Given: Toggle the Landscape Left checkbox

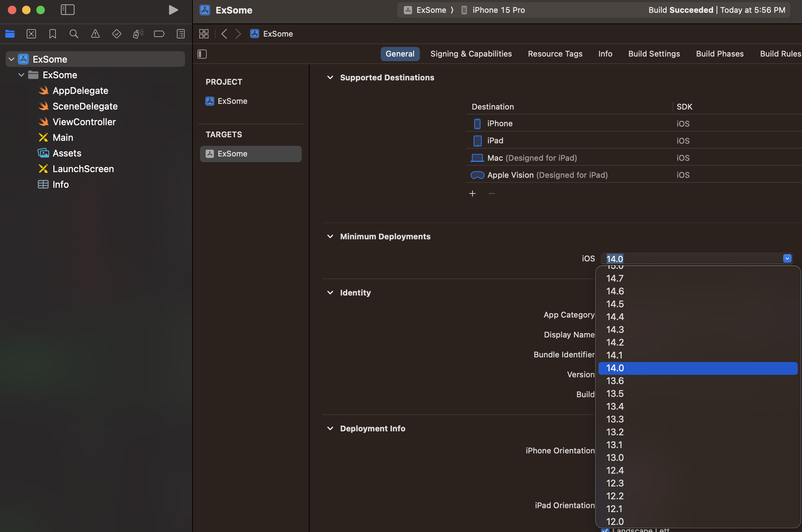Looking at the screenshot, I should [x=605, y=530].
